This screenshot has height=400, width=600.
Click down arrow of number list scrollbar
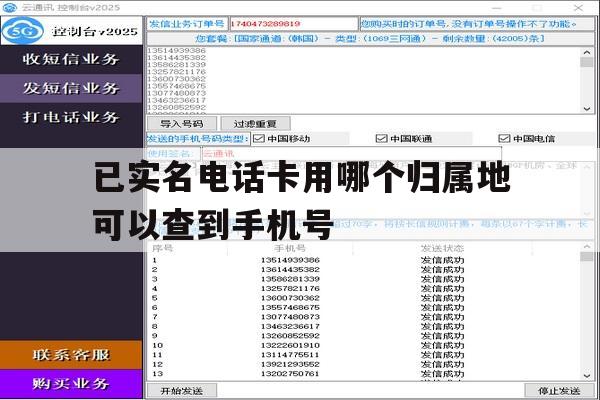[x=587, y=109]
